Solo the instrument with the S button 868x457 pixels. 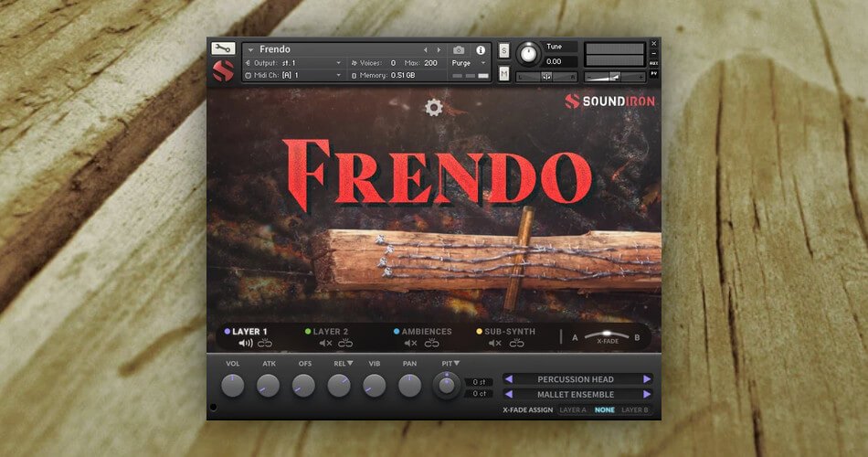[x=503, y=51]
